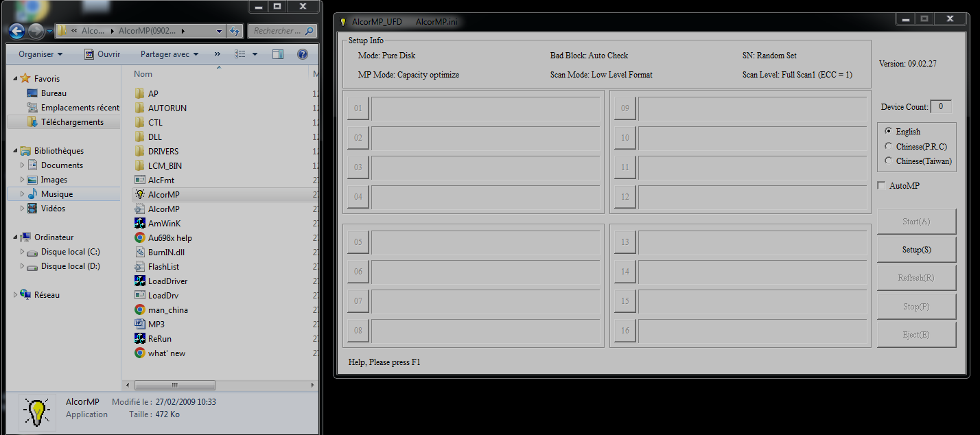Click the Start(A) button
The height and width of the screenshot is (435, 980).
coord(916,222)
